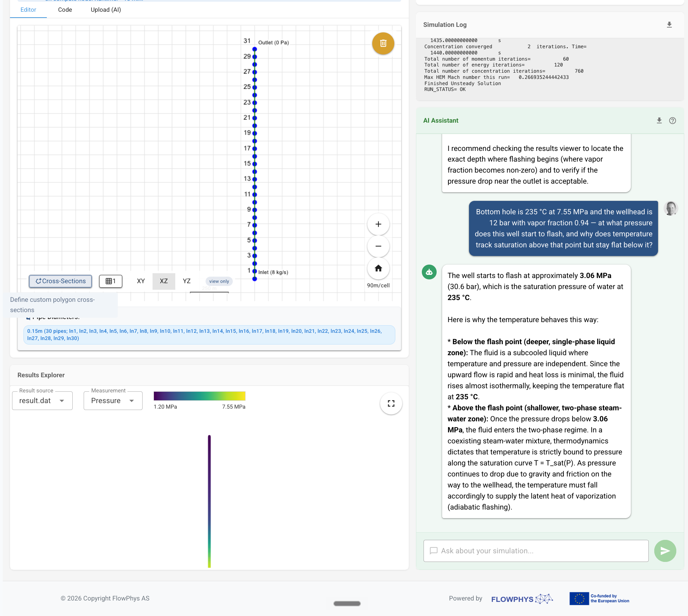Zoom in the pipe network view
This screenshot has width=688, height=616.
tap(378, 224)
